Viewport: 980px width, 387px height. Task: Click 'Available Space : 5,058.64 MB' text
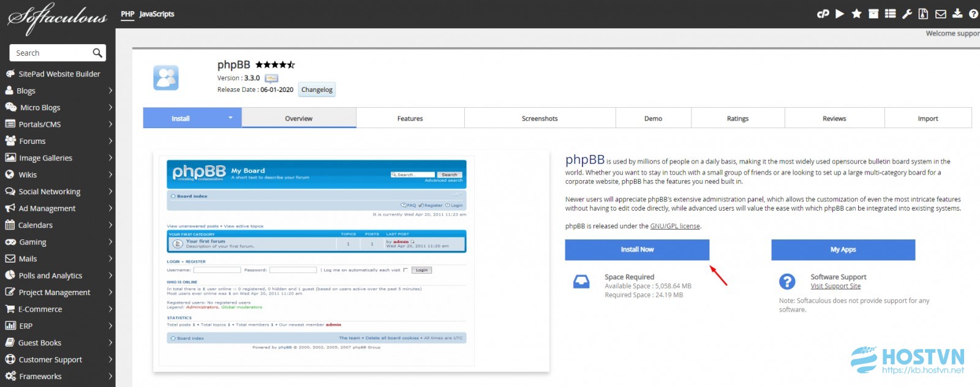tap(648, 286)
